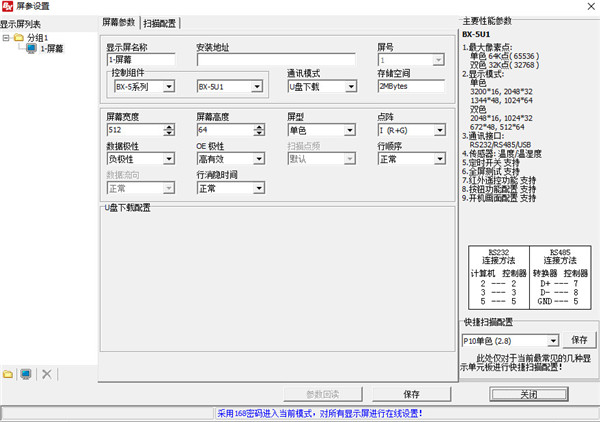Click the folder icon of 分组1
The width and height of the screenshot is (600, 422).
19,37
